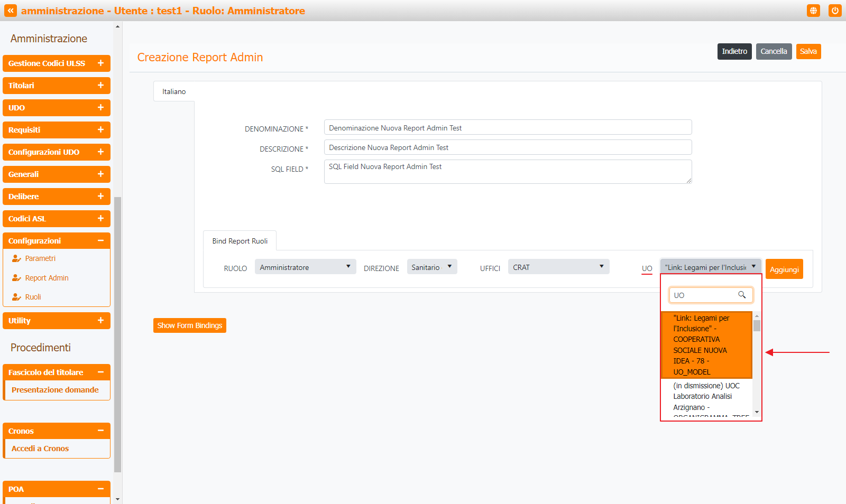Select the UOC Laboratorio Analisi Arzignano option

pyautogui.click(x=706, y=396)
